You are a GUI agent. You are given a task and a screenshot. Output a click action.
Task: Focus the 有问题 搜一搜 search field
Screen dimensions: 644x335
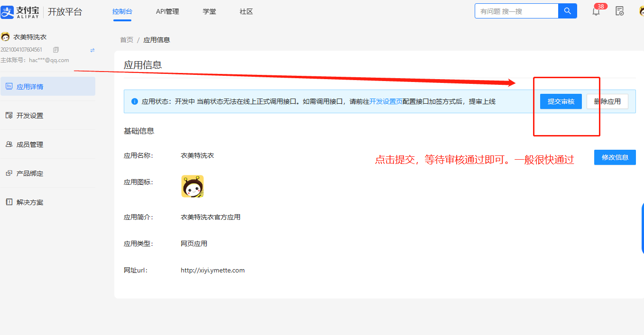[516, 11]
